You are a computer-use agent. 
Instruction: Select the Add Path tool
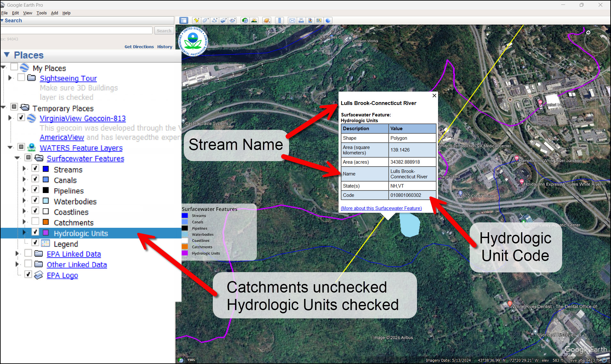[x=215, y=20]
